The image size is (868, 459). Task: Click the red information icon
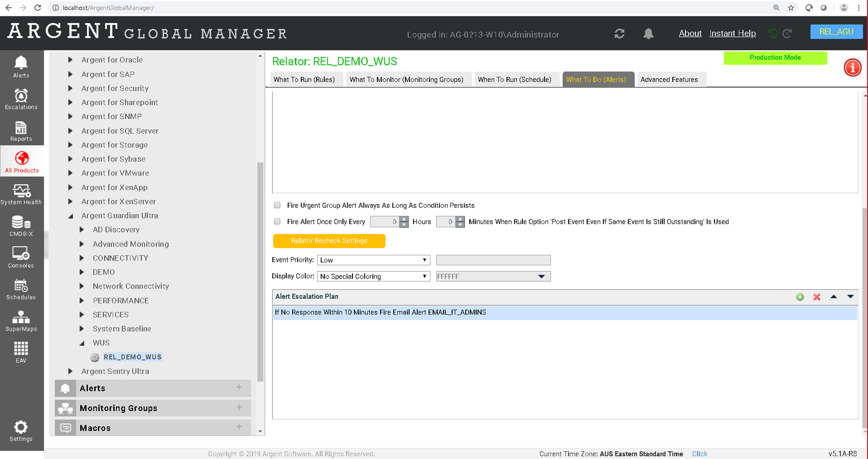pyautogui.click(x=852, y=68)
